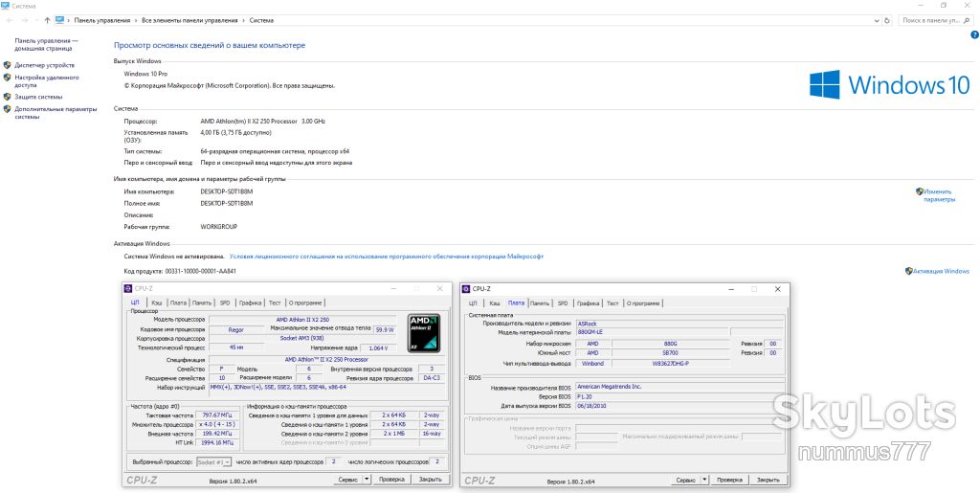Expand address bar history dropdown arrow

tap(876, 21)
